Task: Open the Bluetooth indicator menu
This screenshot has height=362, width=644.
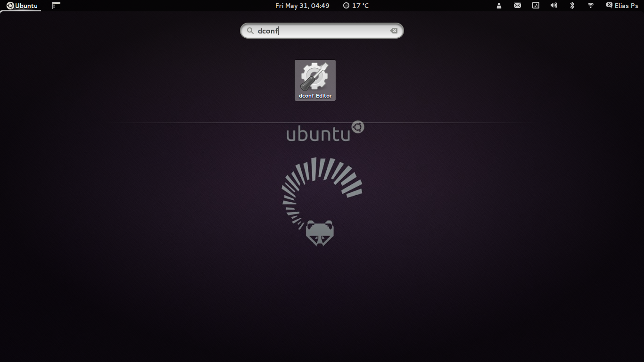Action: click(572, 6)
